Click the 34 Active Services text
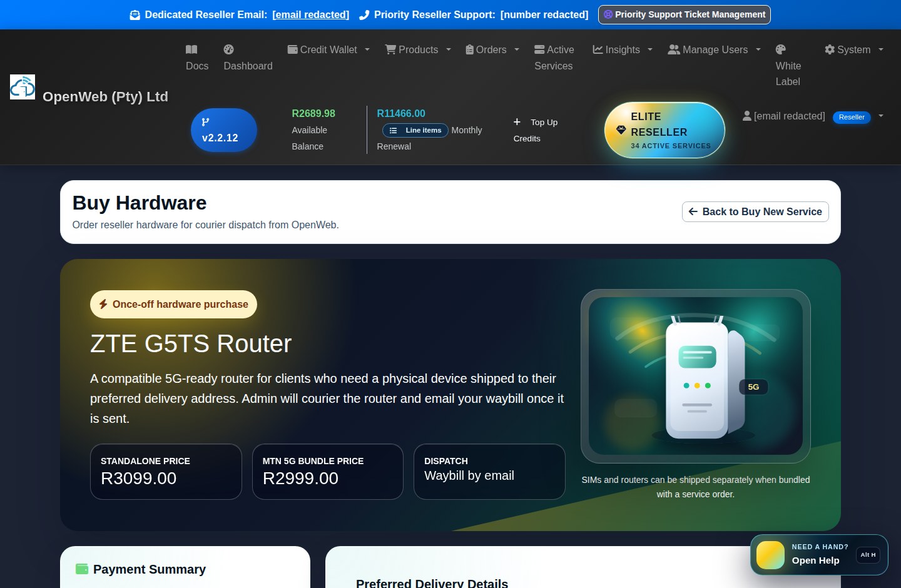Screen dimensions: 901x588 click(x=671, y=146)
